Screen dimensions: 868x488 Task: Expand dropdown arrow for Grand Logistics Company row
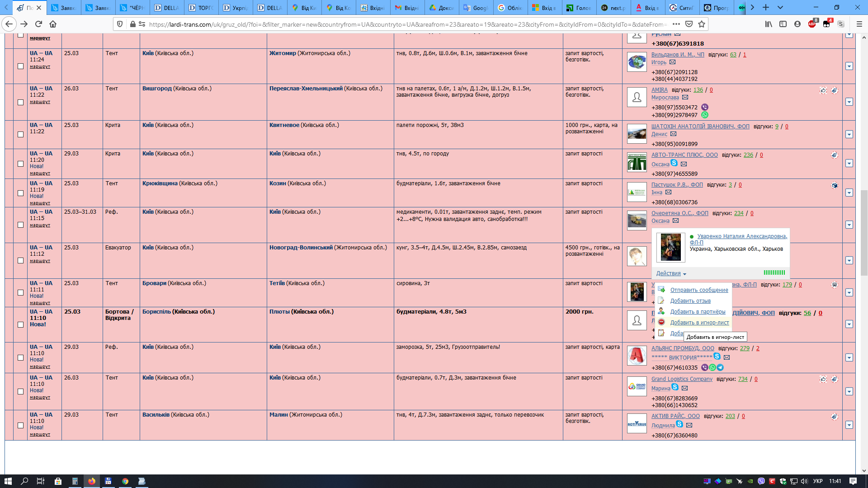(849, 391)
